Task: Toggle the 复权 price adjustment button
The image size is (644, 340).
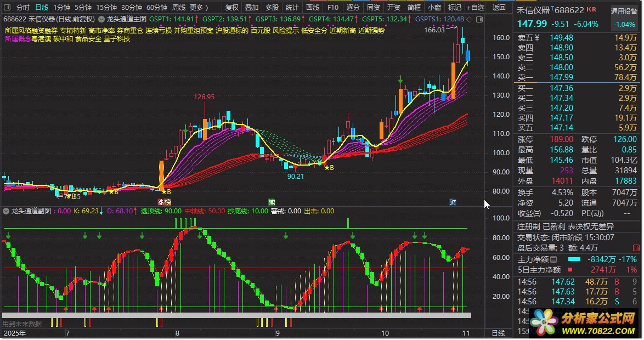Action: 232,8
